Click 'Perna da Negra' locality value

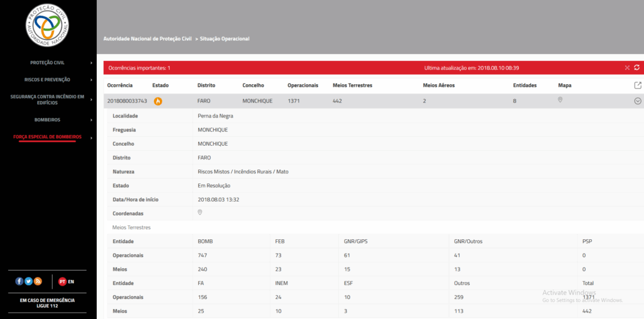point(215,116)
